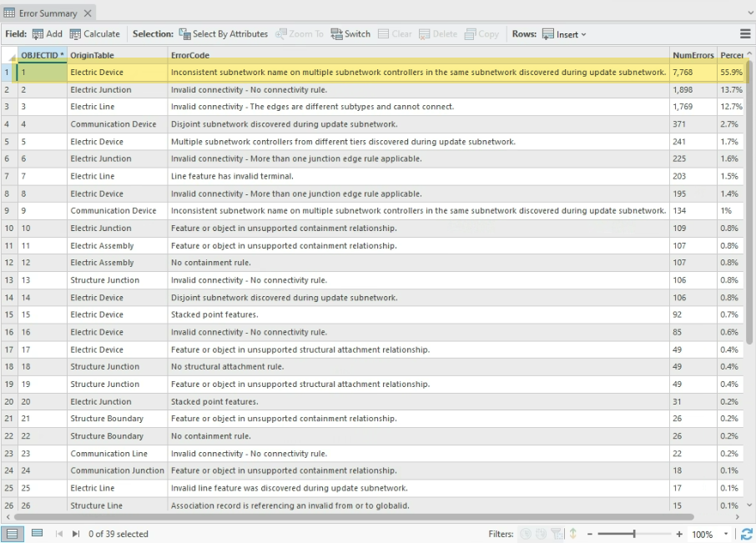This screenshot has width=756, height=543.
Task: Click the table zoom slider handle
Action: (634, 535)
